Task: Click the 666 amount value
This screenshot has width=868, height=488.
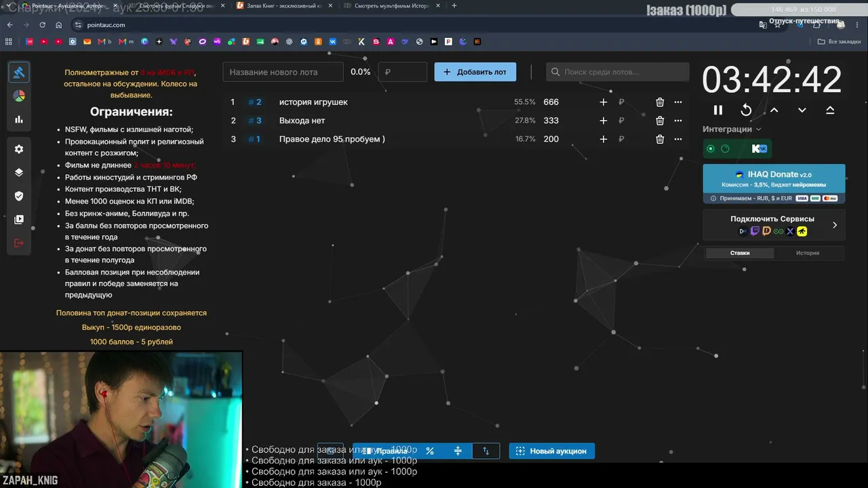Action: tap(551, 102)
